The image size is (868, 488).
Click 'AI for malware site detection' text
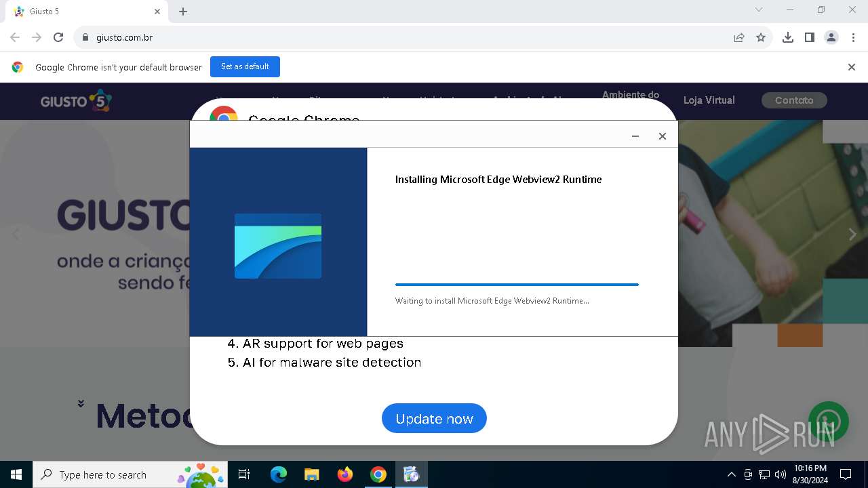click(x=332, y=363)
